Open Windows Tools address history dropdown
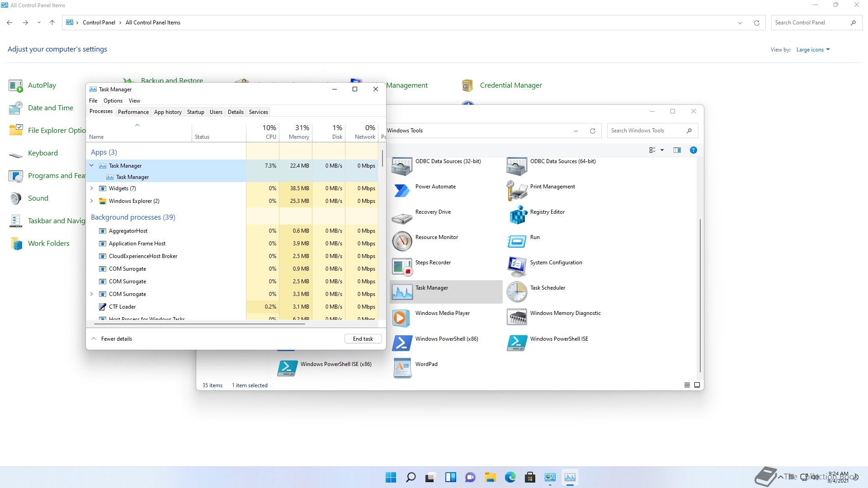Screen dimensions: 868x488 click(x=576, y=131)
